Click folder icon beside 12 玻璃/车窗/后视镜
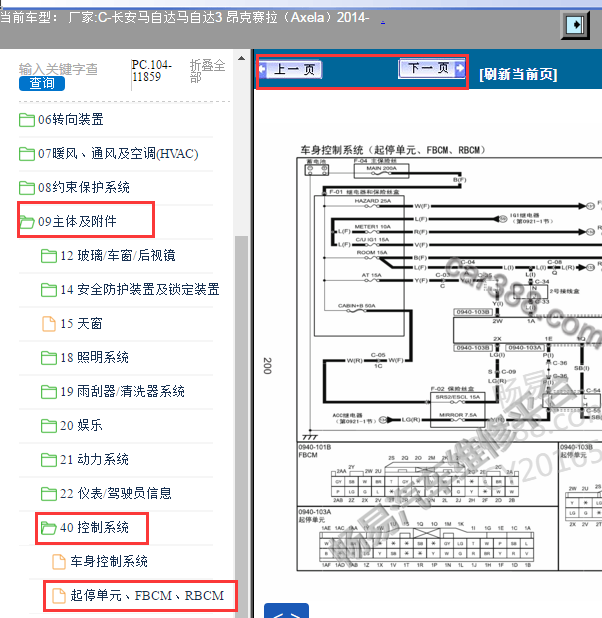The width and height of the screenshot is (602, 618). coord(49,256)
